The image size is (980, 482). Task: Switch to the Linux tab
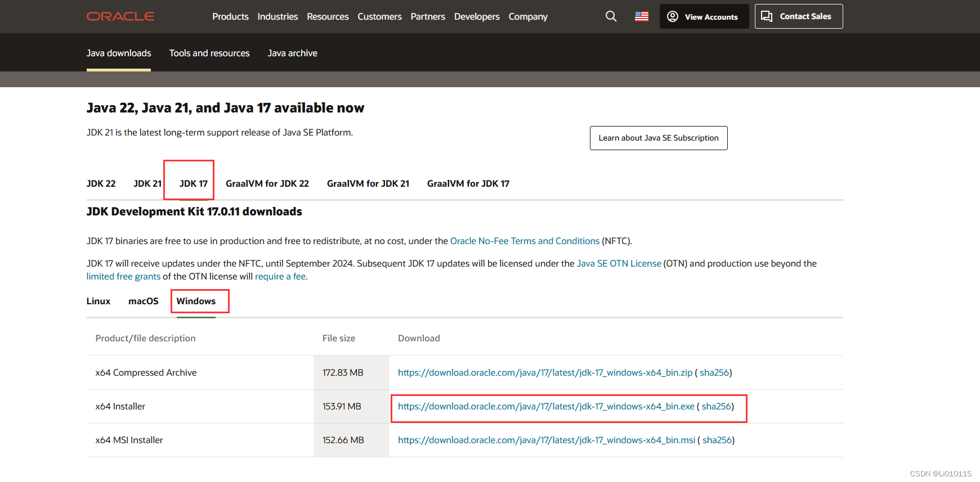point(99,301)
